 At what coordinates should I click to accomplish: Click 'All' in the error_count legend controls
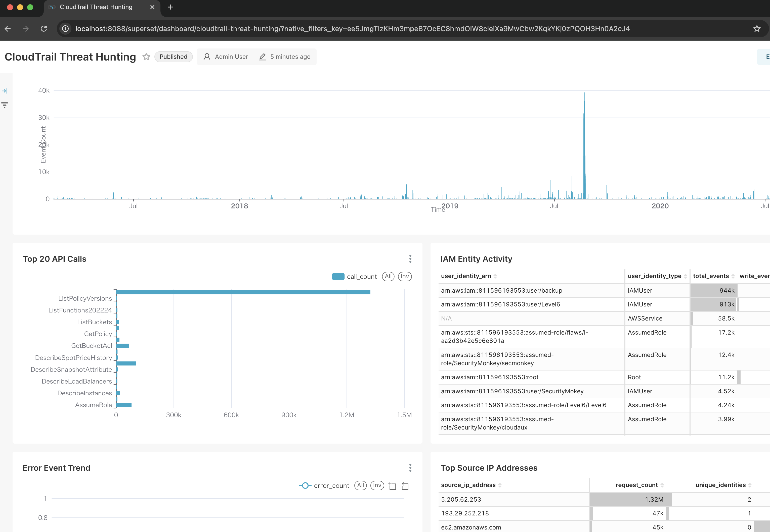360,486
